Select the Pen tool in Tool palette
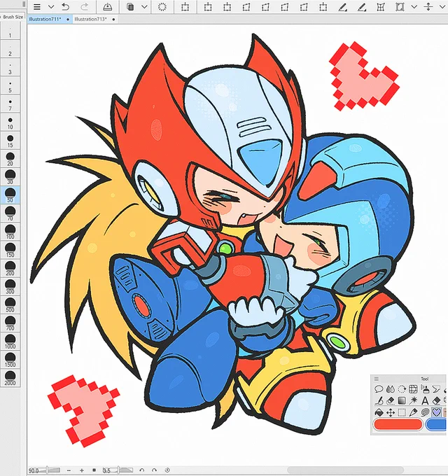Viewport: 448px width, 476px height. (379, 400)
